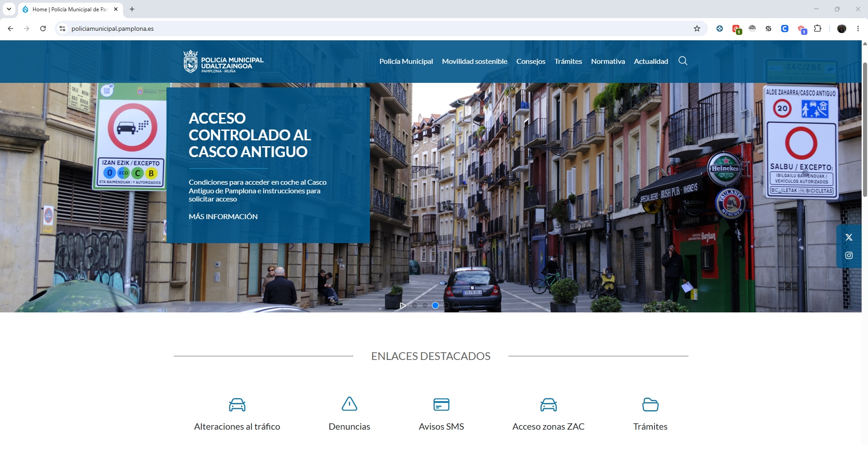868x460 pixels.
Task: Go forward with the browser forward arrow
Action: pos(27,29)
